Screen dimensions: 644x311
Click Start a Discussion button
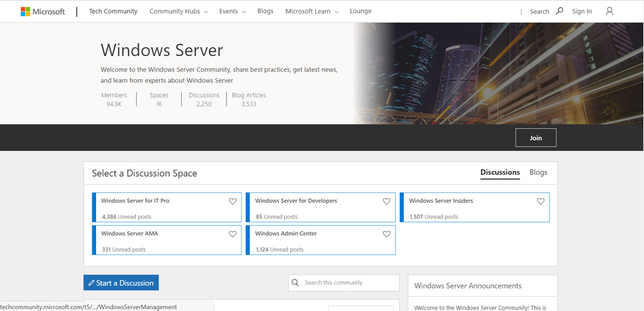pos(121,283)
